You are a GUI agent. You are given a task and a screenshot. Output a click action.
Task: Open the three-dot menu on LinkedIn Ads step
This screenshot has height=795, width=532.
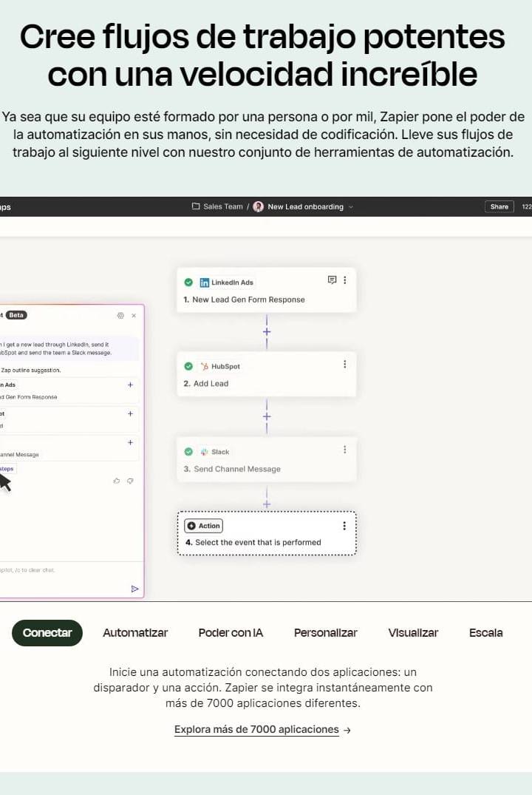[345, 280]
